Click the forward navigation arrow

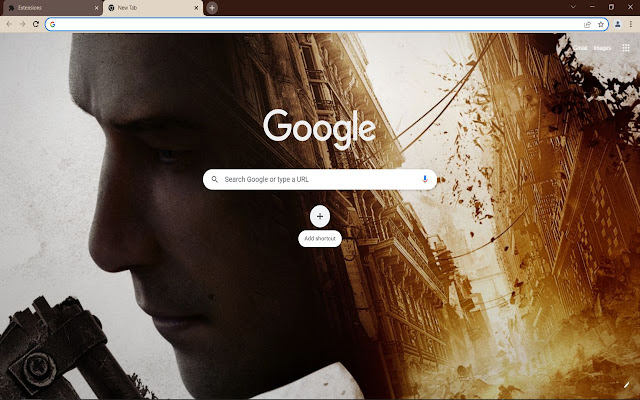point(22,24)
